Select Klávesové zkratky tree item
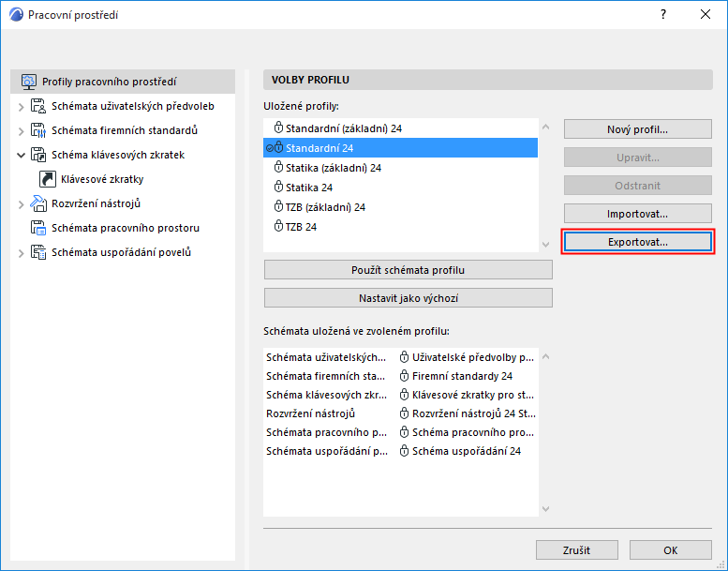 [102, 179]
